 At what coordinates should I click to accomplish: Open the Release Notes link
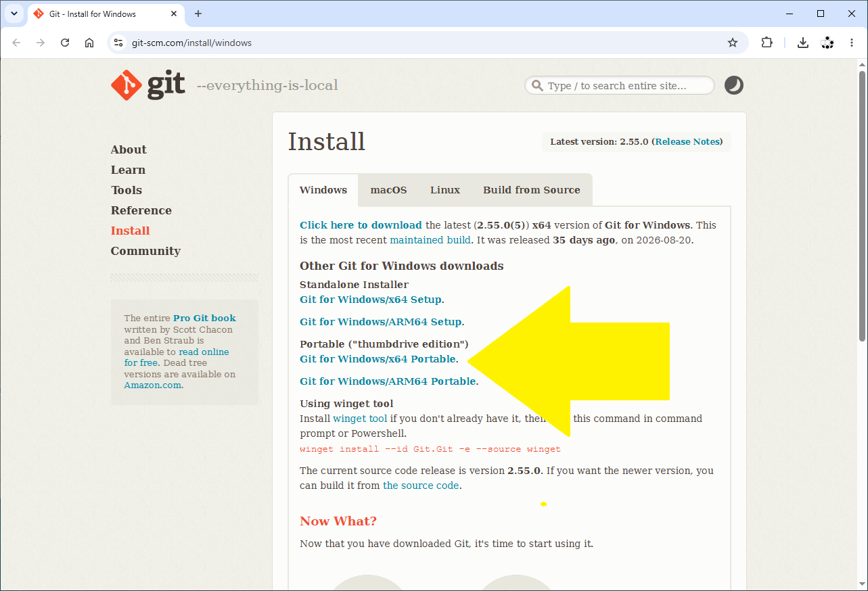687,142
